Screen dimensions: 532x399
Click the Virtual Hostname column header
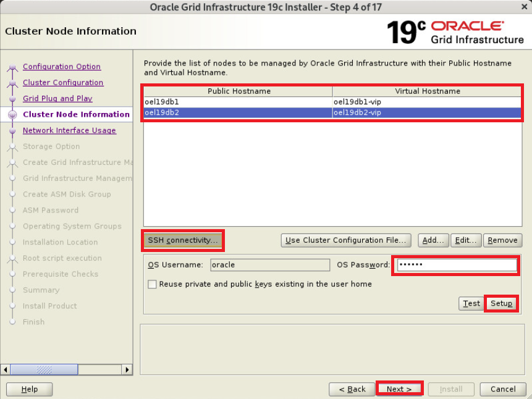click(x=427, y=91)
